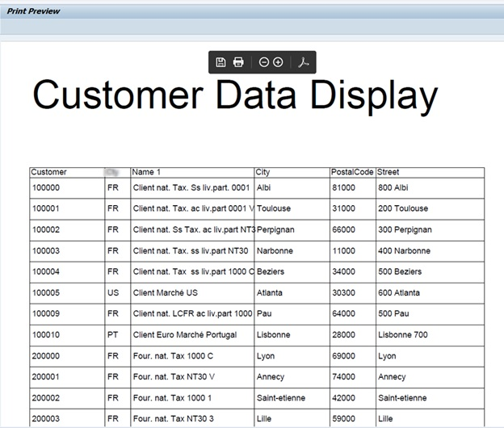Screen dimensions: 504x428
Task: Click street '800 Albi'
Action: pyautogui.click(x=393, y=187)
